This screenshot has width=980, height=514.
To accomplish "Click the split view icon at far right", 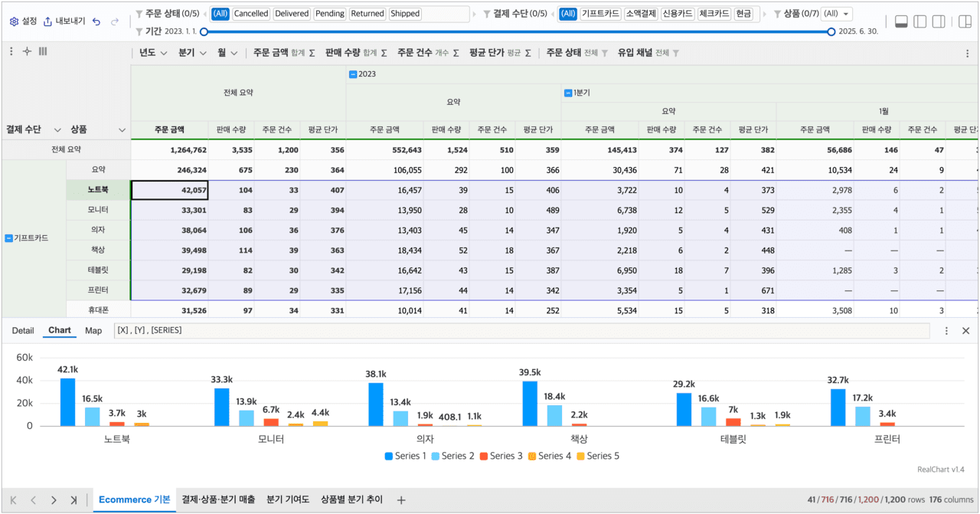I will 965,21.
